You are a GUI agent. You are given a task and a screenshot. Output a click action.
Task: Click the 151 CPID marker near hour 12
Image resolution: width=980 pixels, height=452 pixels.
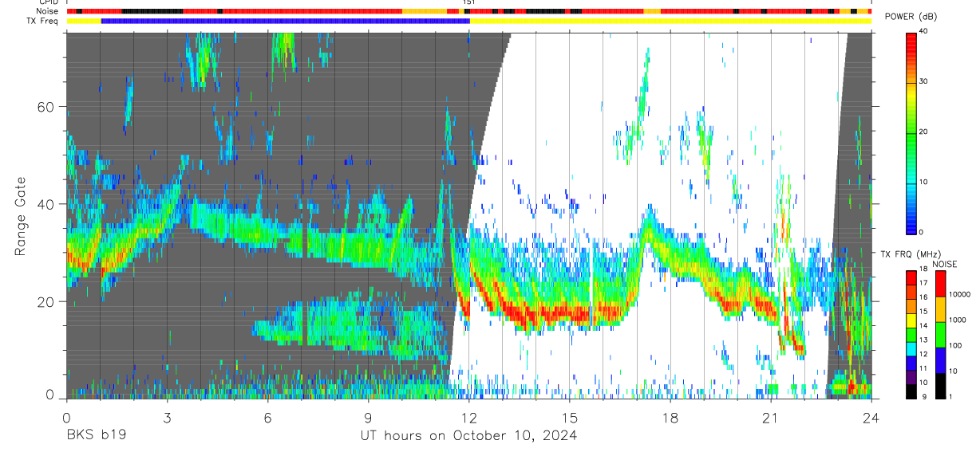coord(469,3)
